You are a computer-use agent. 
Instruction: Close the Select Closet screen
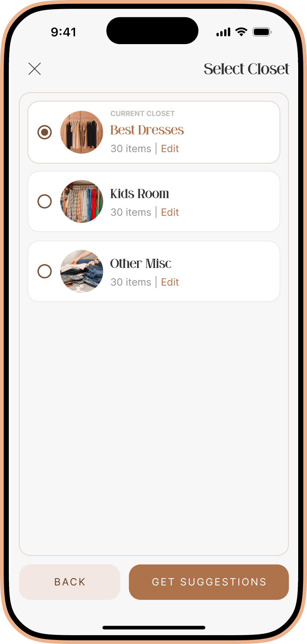pyautogui.click(x=35, y=69)
